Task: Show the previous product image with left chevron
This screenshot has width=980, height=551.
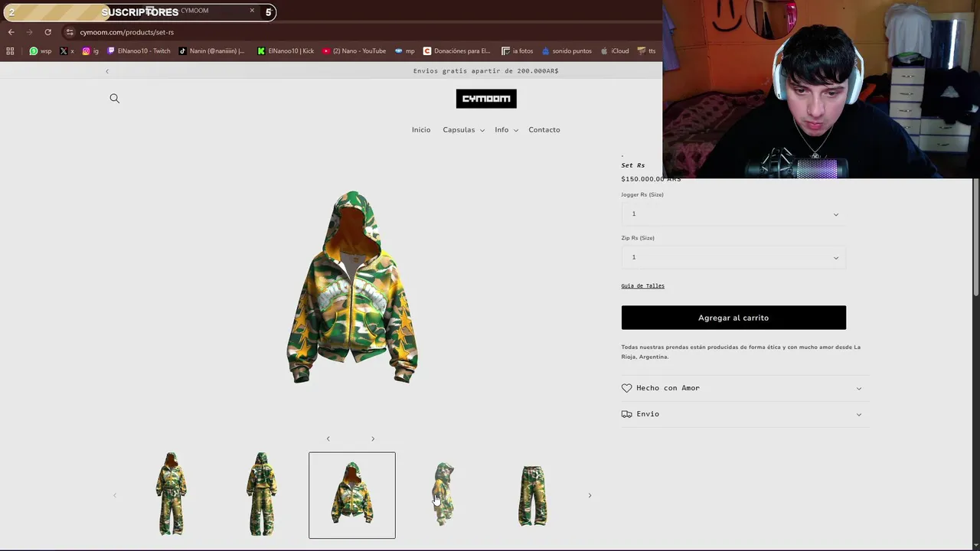Action: [328, 439]
